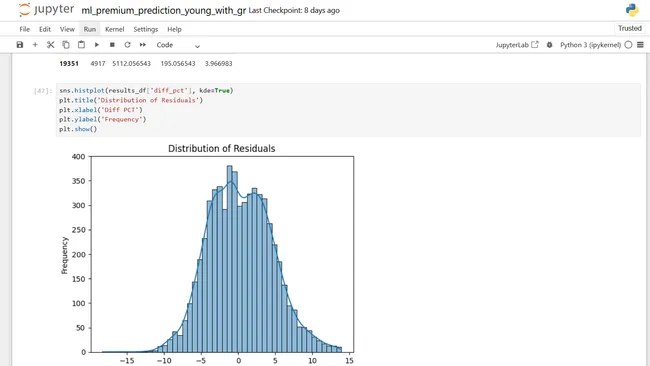Cut the selected cell with the scissors icon

click(x=51, y=45)
